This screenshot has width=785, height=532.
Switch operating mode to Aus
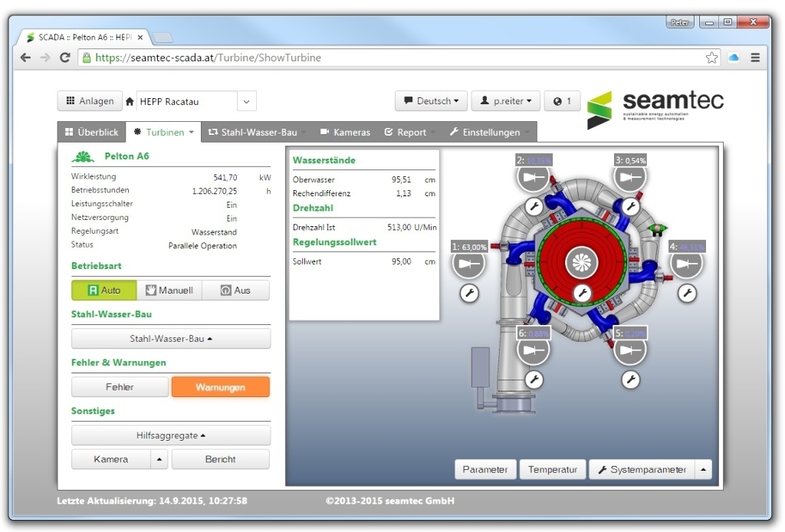[x=236, y=291]
